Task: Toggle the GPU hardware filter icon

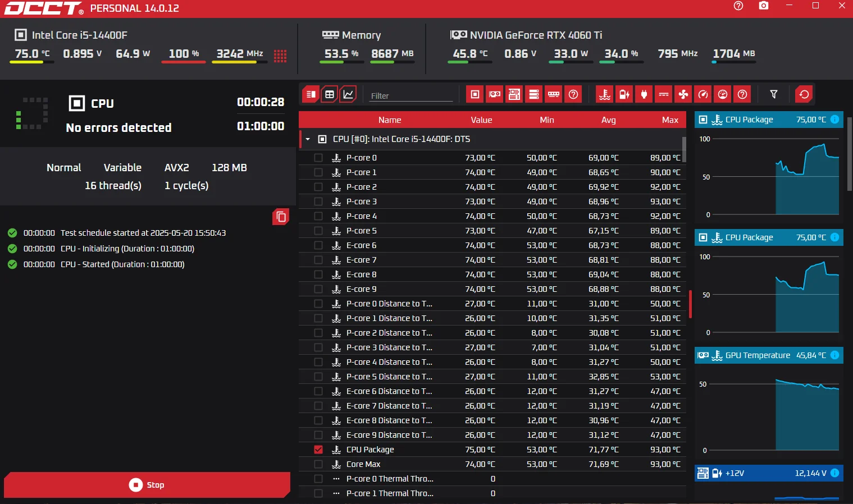Action: point(495,94)
